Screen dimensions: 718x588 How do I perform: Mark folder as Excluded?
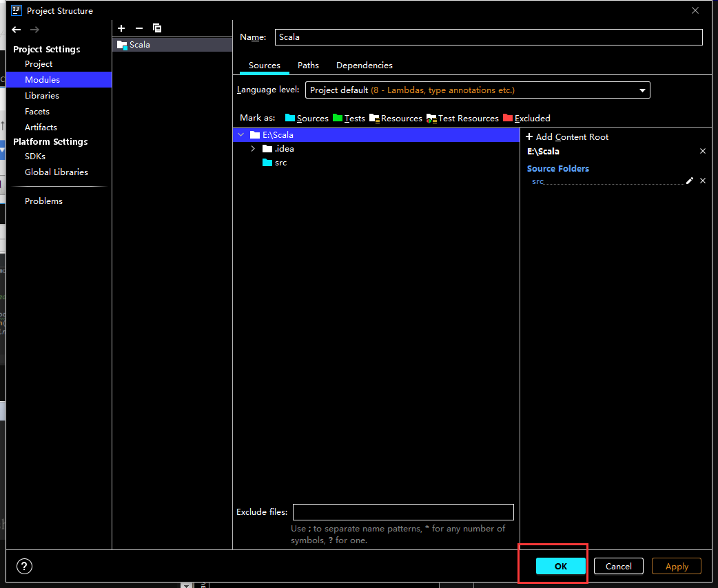526,118
